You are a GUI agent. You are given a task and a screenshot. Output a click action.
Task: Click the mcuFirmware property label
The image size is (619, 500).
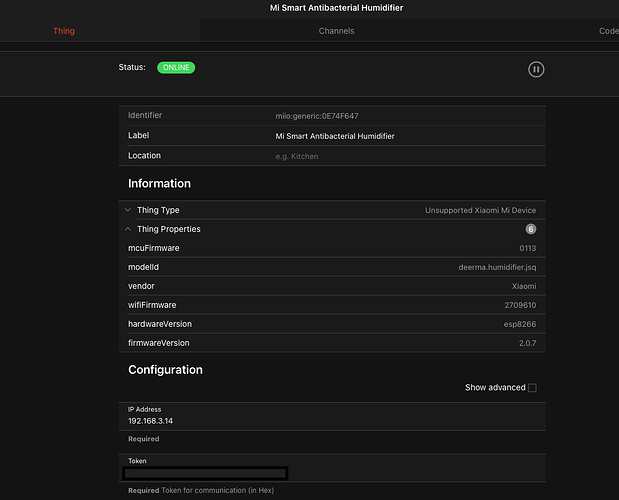(x=154, y=248)
